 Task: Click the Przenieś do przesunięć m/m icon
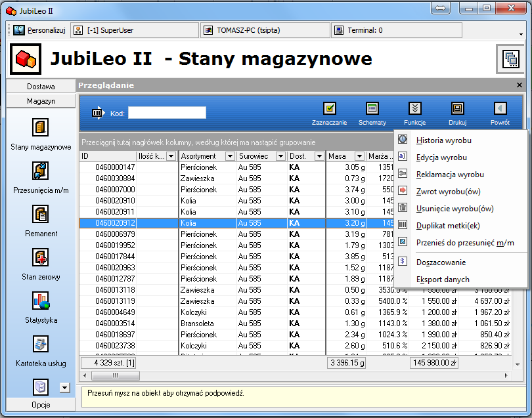tap(403, 241)
